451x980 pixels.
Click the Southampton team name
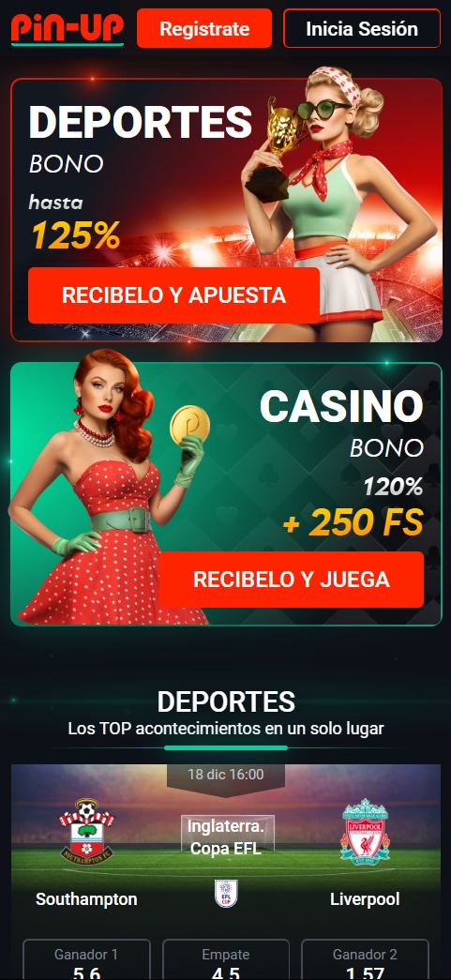pyautogui.click(x=86, y=899)
